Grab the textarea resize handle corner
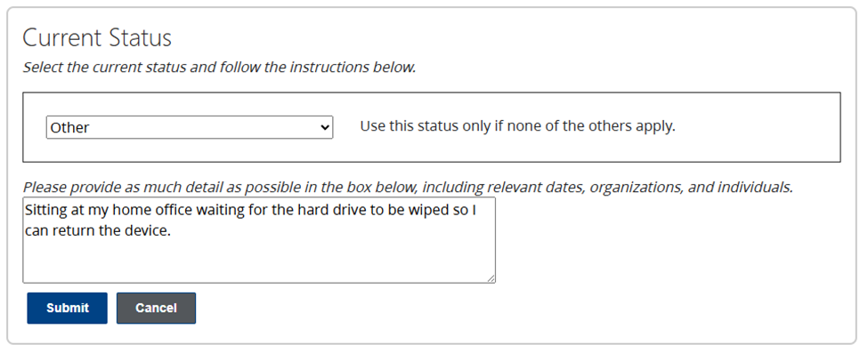Image resolution: width=868 pixels, height=361 pixels. pos(491,278)
